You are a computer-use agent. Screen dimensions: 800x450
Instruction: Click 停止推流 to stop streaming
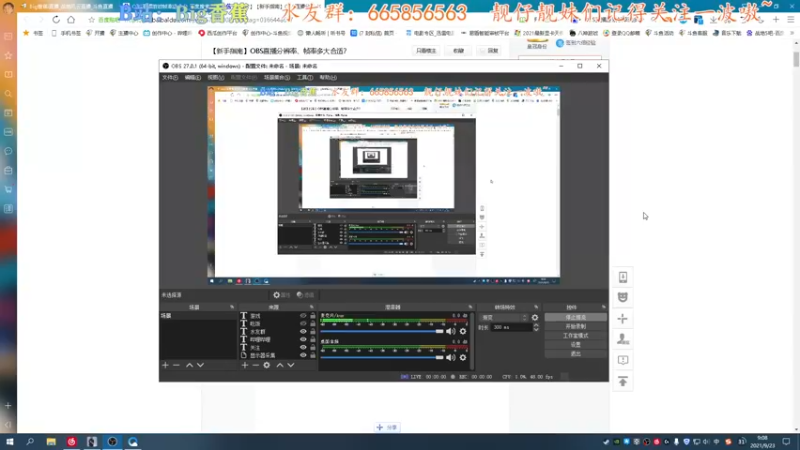point(576,317)
